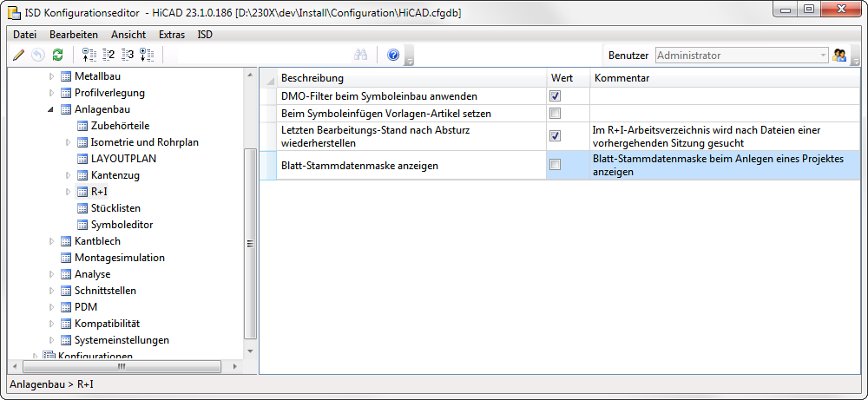The height and width of the screenshot is (400, 868).
Task: Sort by Beschreibung column header
Action: point(411,78)
